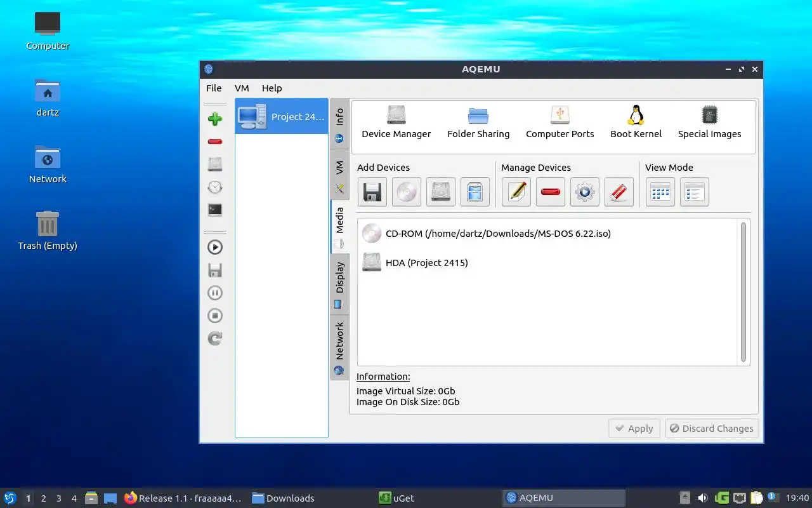Click the gear disc icon in Manage Devices

coord(585,192)
